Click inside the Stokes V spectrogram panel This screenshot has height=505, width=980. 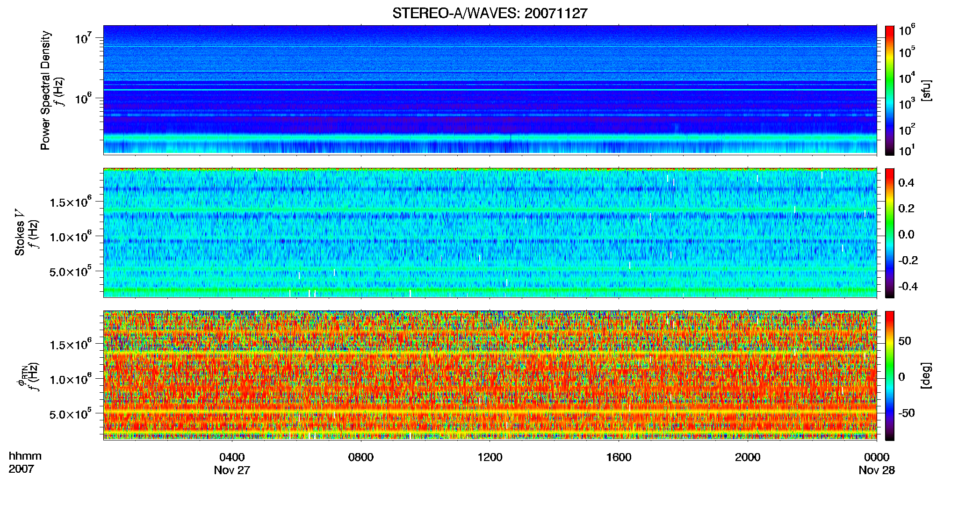tap(490, 232)
